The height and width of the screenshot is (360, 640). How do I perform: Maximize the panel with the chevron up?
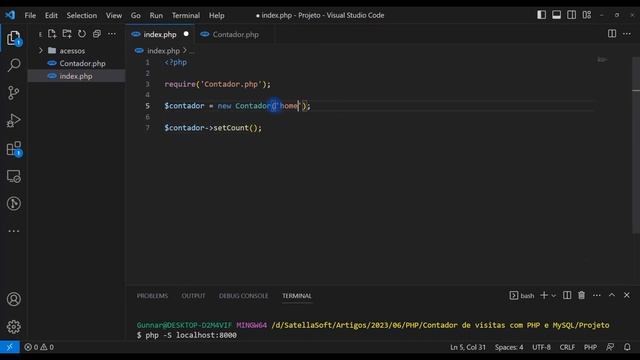[x=612, y=295]
